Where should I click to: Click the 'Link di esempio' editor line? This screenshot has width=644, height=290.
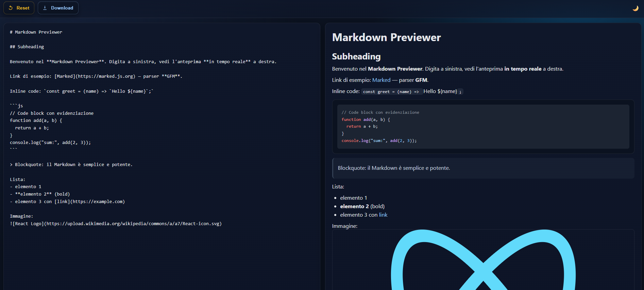pos(96,76)
